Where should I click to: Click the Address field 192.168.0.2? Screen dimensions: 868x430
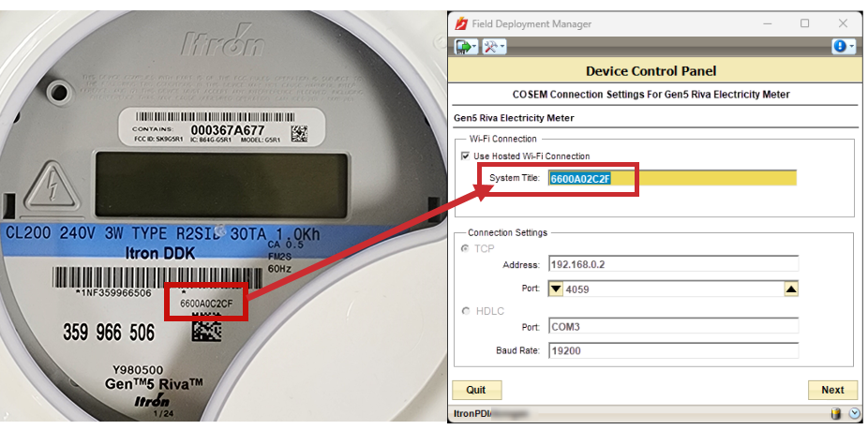(x=674, y=264)
